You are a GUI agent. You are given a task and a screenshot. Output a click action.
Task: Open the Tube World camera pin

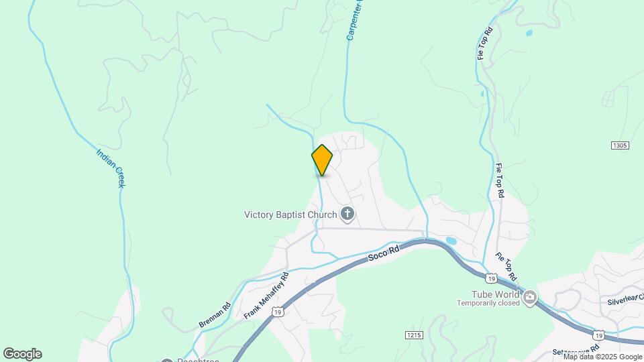tap(529, 297)
